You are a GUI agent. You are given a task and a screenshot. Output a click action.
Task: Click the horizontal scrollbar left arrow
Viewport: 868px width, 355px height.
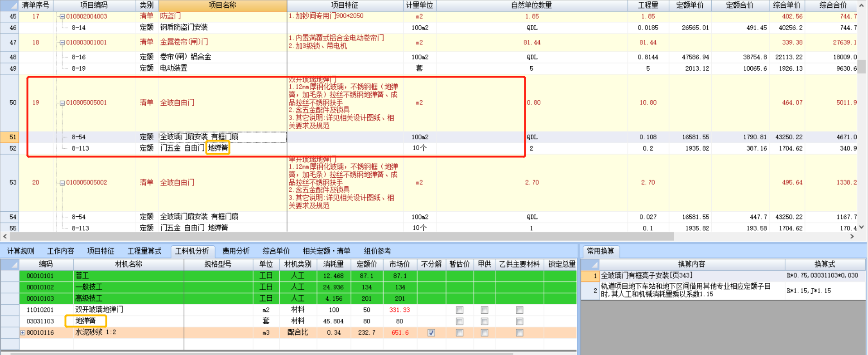(5, 237)
